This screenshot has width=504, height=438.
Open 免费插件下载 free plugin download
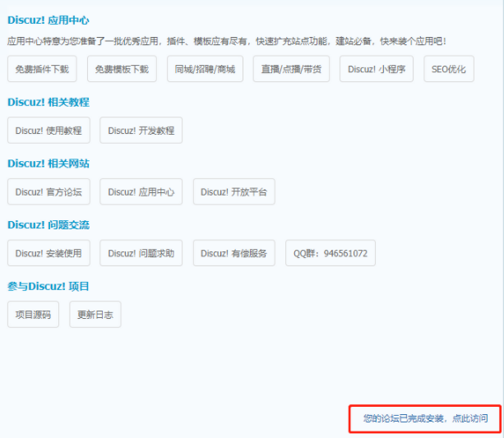42,69
